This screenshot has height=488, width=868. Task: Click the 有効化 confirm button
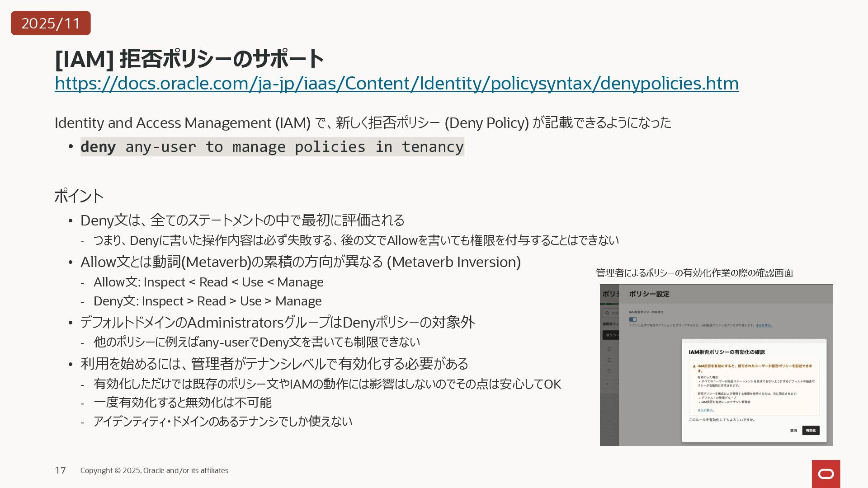pos(811,431)
